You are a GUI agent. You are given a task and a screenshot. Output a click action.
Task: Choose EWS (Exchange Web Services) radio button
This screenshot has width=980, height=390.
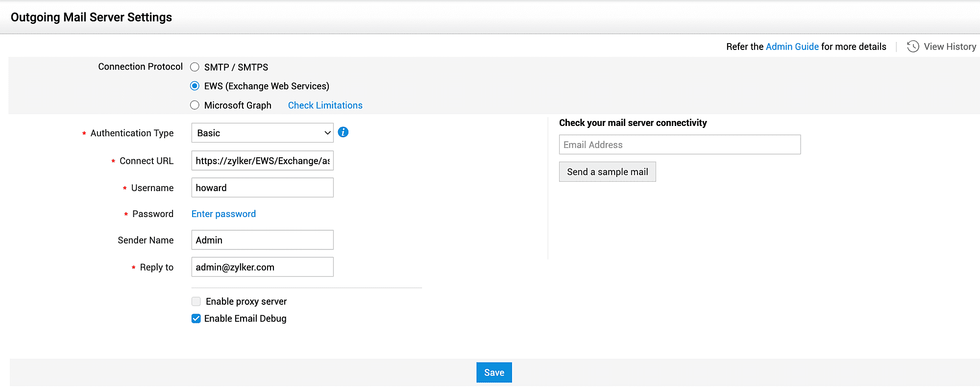(x=195, y=86)
